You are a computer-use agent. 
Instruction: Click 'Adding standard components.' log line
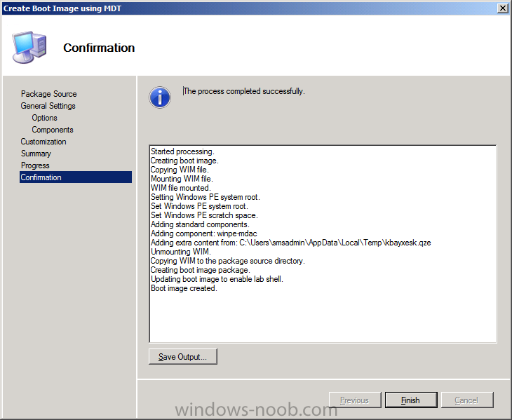coord(200,224)
